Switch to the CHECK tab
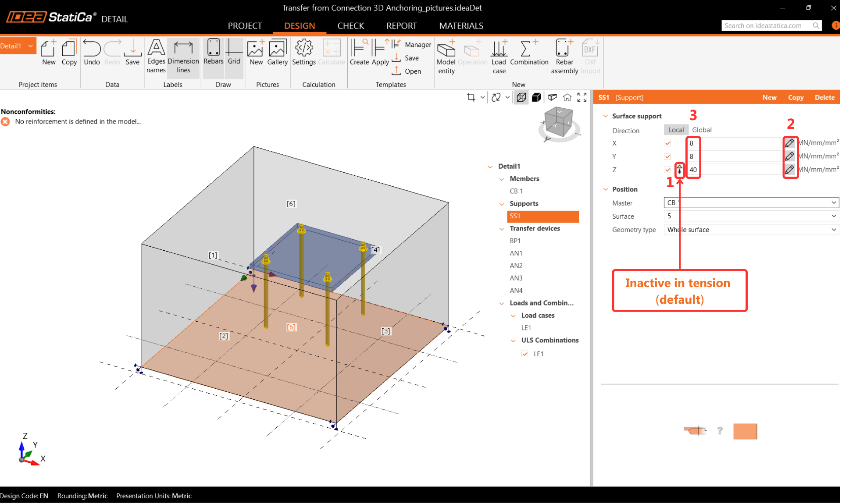The height and width of the screenshot is (504, 842). [350, 26]
